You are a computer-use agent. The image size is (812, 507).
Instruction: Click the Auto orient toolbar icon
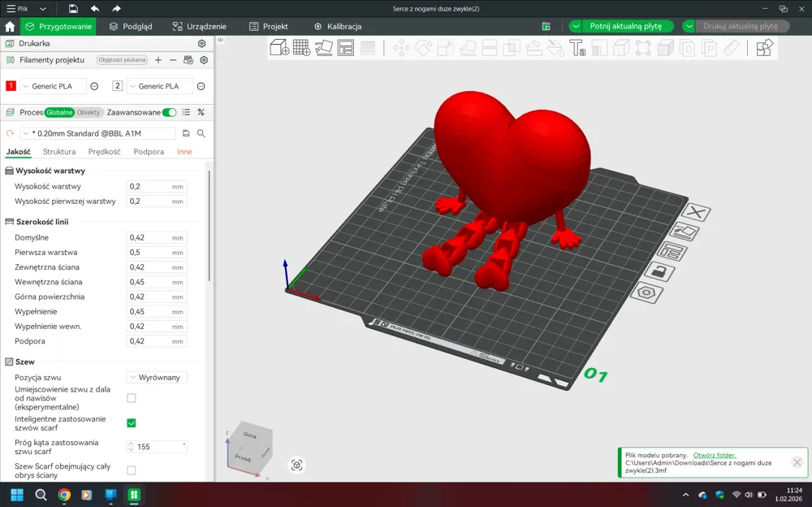click(x=324, y=48)
